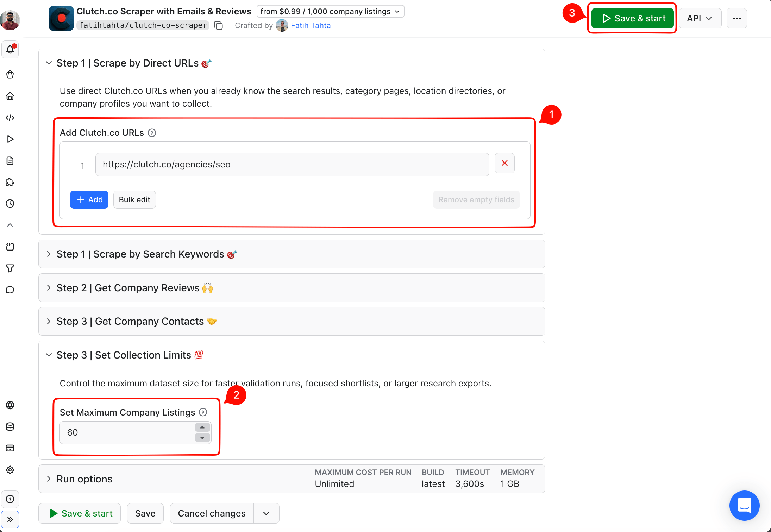Open the live chat bubble widget
Screen dimensions: 771x532
pyautogui.click(x=744, y=505)
